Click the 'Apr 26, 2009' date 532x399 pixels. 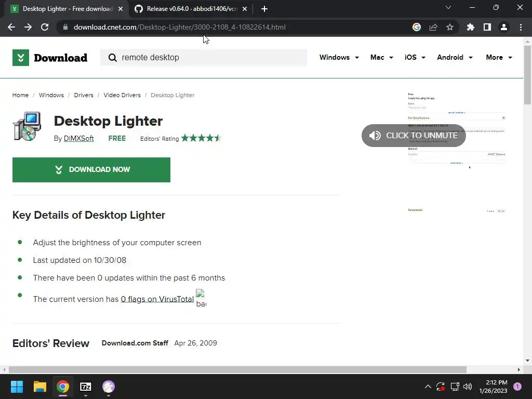point(195,343)
